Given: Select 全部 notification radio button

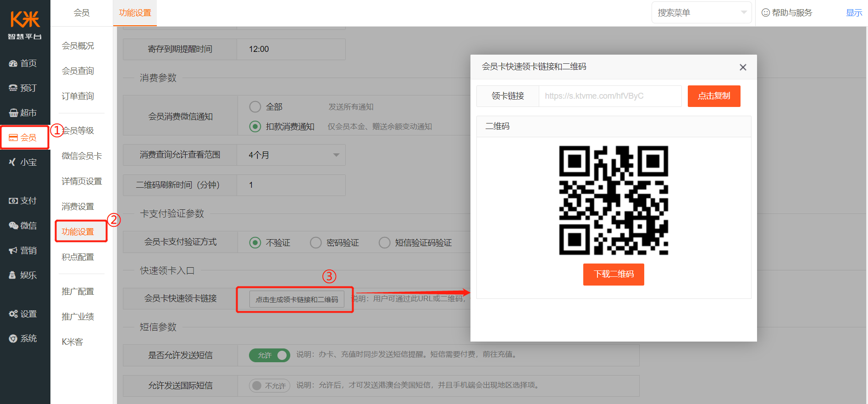Looking at the screenshot, I should 255,107.
